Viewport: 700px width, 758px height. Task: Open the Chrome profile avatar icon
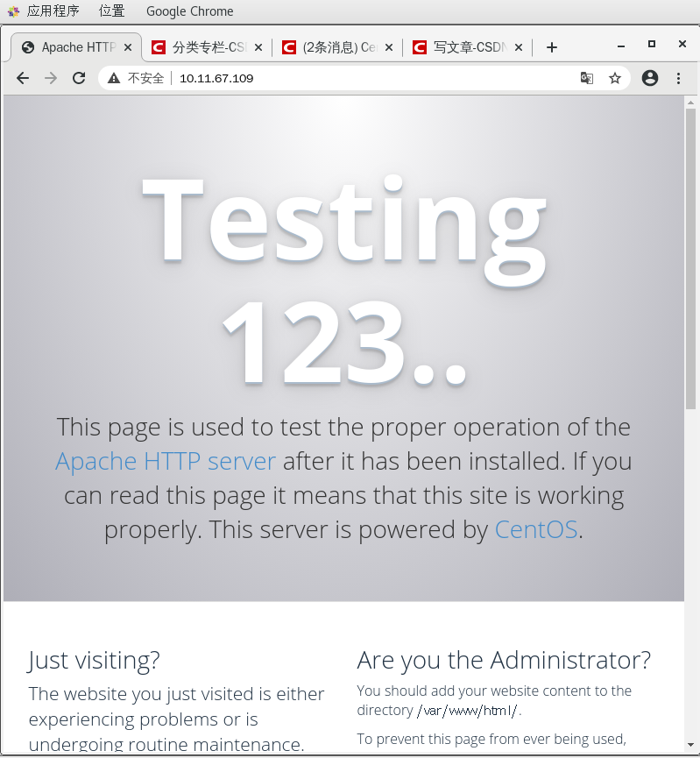[650, 78]
